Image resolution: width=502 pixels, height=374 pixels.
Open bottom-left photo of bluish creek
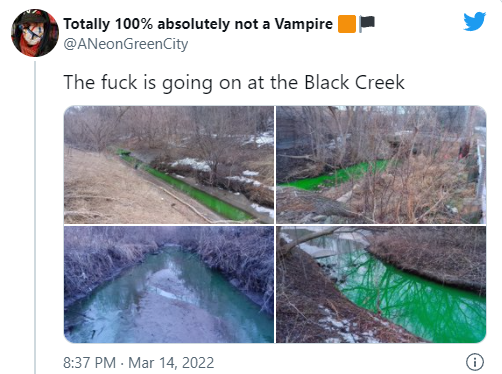tap(169, 284)
